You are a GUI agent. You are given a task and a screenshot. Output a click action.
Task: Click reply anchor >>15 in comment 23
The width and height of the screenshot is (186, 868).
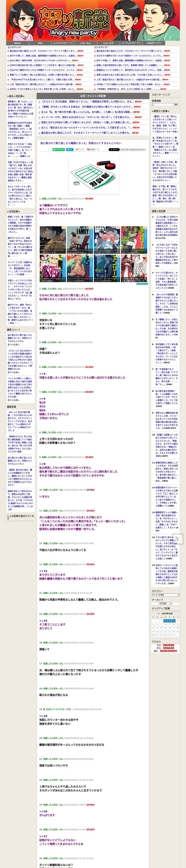coord(43,620)
